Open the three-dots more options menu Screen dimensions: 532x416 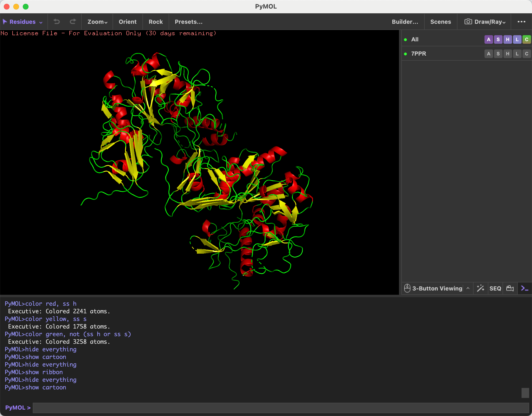[521, 22]
